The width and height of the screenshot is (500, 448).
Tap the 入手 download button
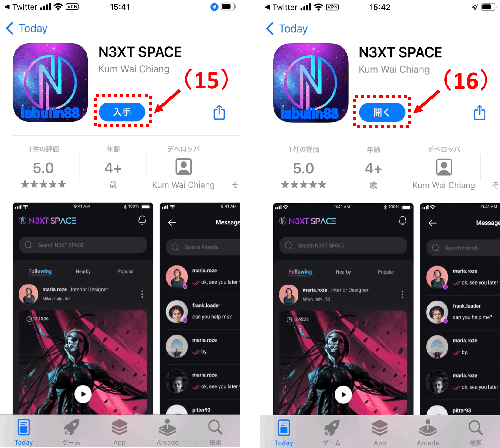coord(122,112)
